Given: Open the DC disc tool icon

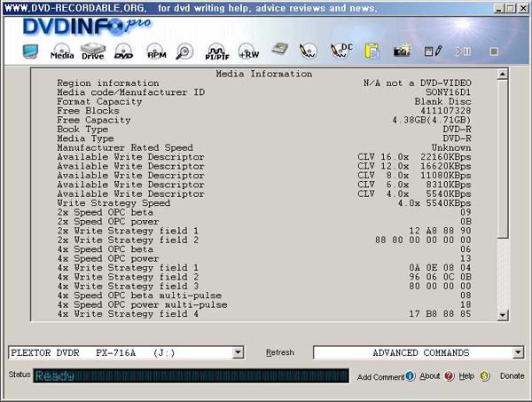Looking at the screenshot, I should (x=341, y=51).
